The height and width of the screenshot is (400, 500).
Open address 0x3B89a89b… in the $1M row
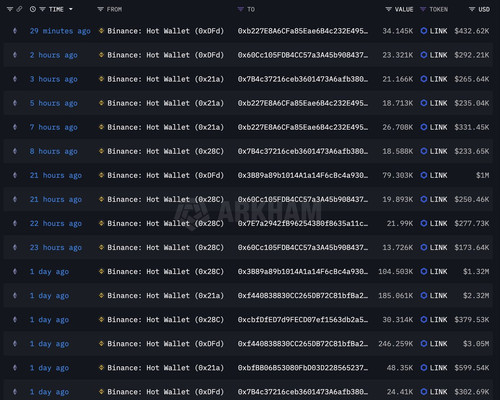coord(303,175)
